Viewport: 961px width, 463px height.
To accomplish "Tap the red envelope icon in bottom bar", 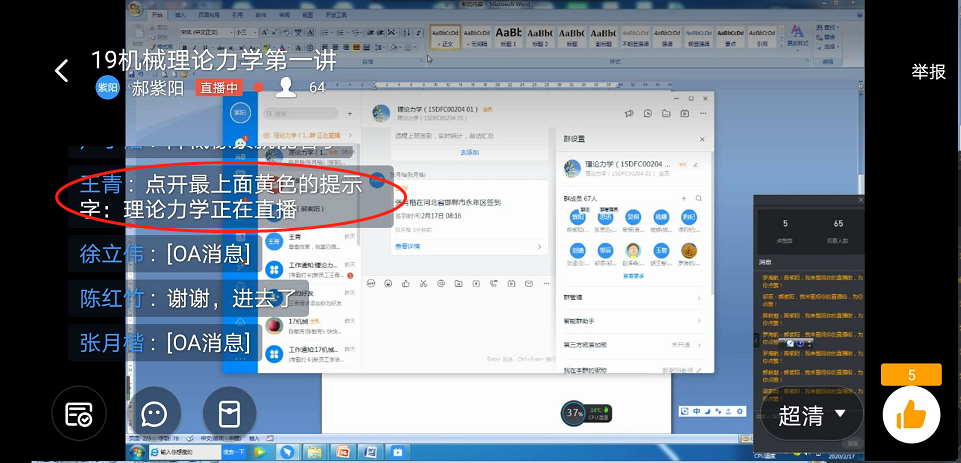I will coord(230,413).
